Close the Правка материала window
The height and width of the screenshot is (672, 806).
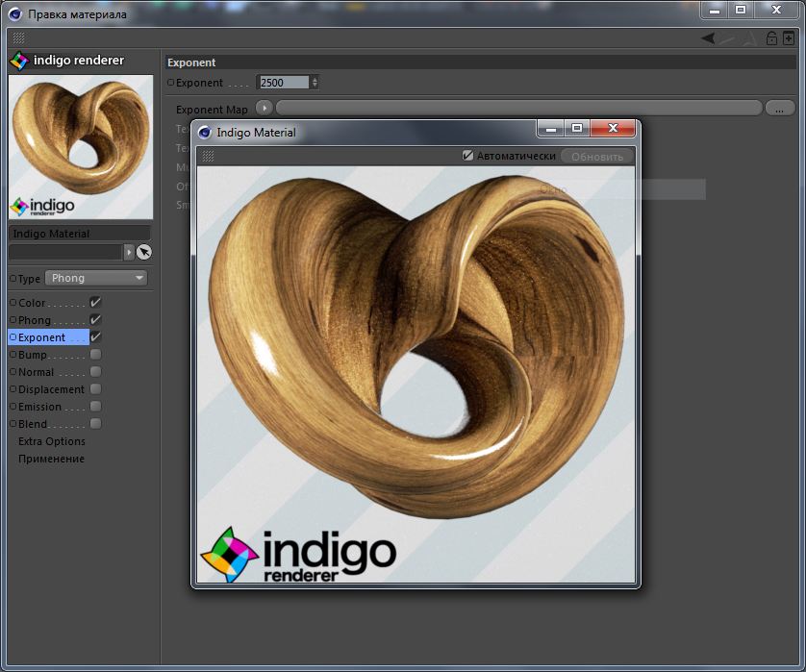click(x=776, y=11)
